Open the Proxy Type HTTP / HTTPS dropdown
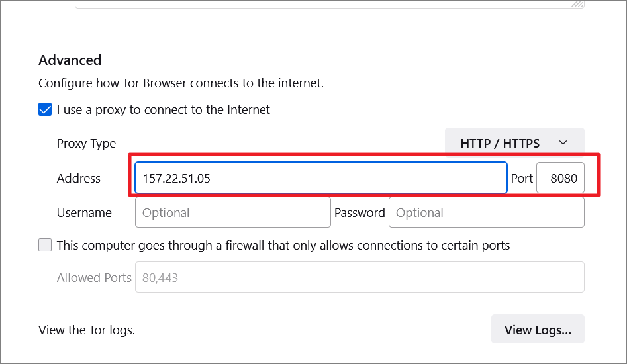Screen dimensions: 627x364 point(514,143)
